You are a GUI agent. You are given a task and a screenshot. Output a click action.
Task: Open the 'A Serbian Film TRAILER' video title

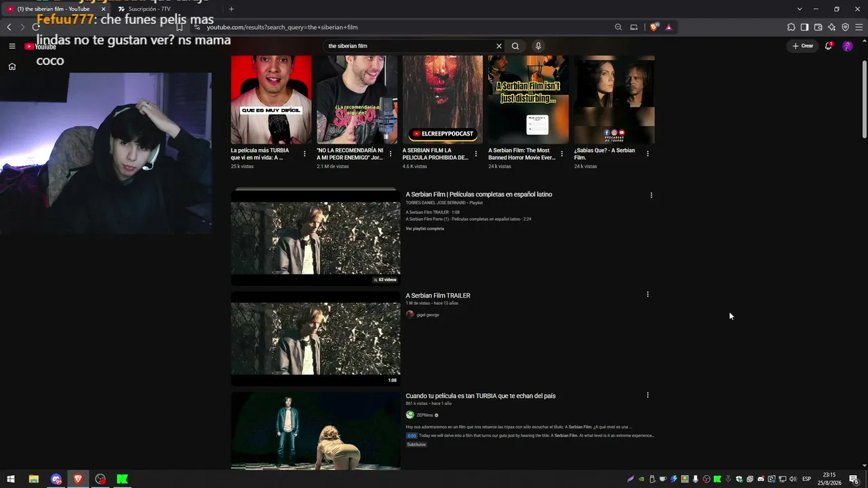pos(438,296)
